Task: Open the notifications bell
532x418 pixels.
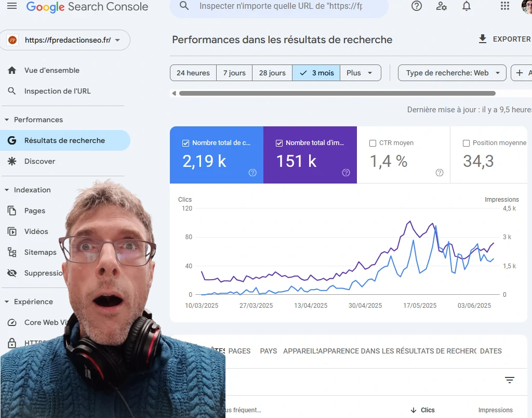Action: click(x=467, y=6)
